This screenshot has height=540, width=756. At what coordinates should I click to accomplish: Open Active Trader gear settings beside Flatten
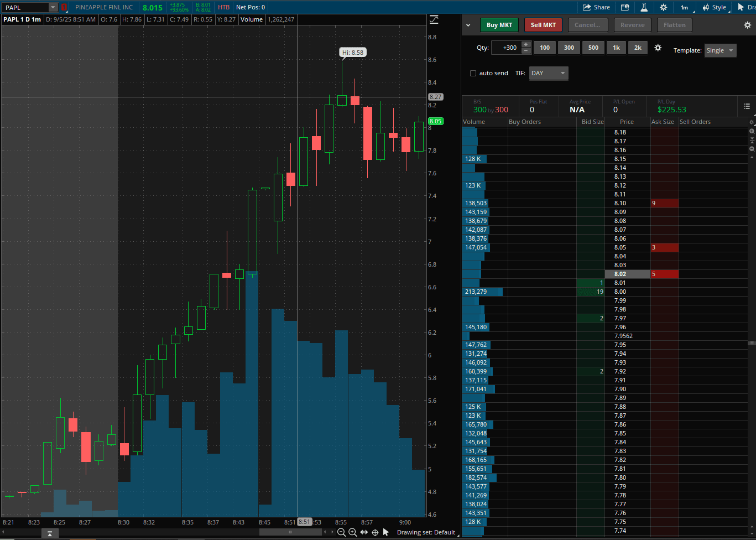tap(747, 25)
